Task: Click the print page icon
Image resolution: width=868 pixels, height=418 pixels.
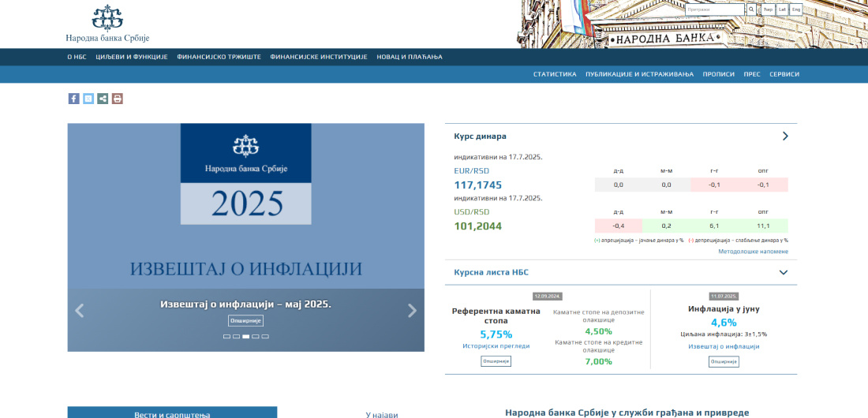Action: coord(118,99)
